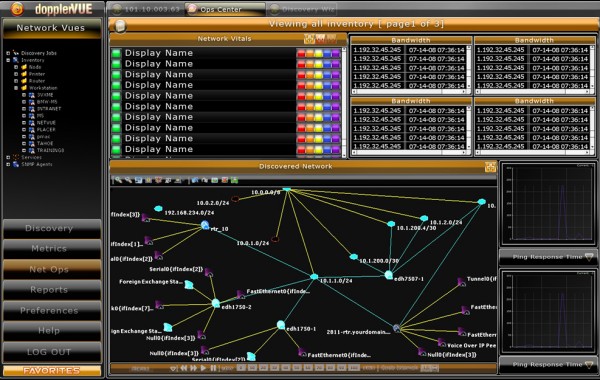Select the rtr_10 router node icon
The image size is (600, 380).
(x=205, y=225)
